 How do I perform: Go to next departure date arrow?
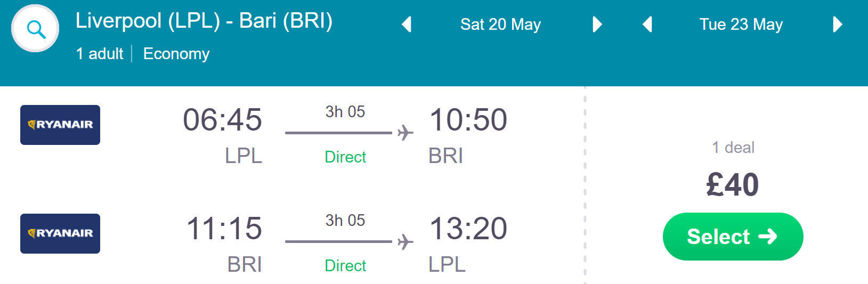(597, 25)
